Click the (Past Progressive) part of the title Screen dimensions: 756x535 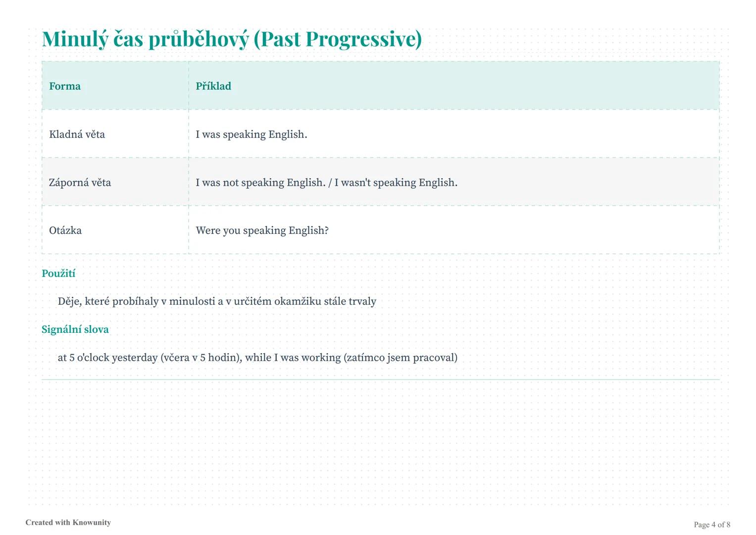pyautogui.click(x=337, y=39)
